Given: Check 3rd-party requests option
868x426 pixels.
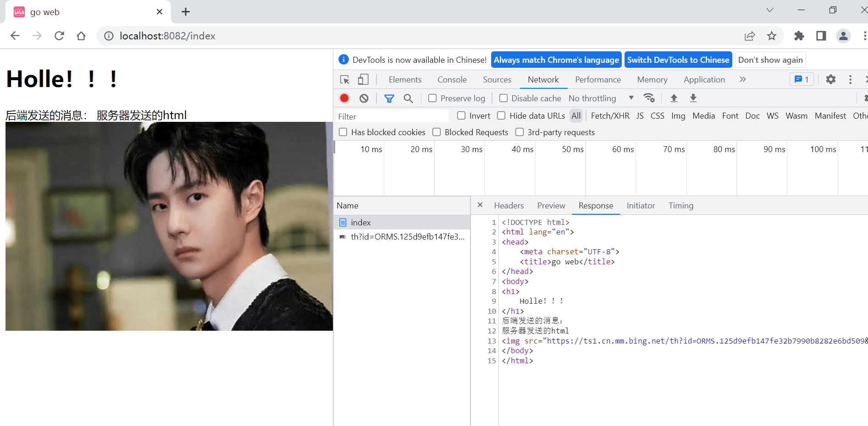Looking at the screenshot, I should click(x=520, y=132).
